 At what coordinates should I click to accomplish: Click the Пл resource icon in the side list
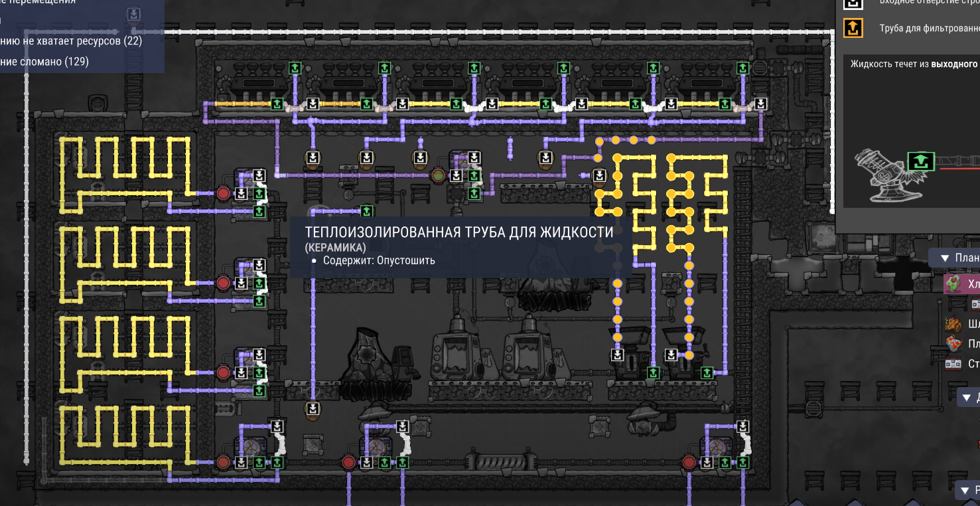pyautogui.click(x=953, y=344)
